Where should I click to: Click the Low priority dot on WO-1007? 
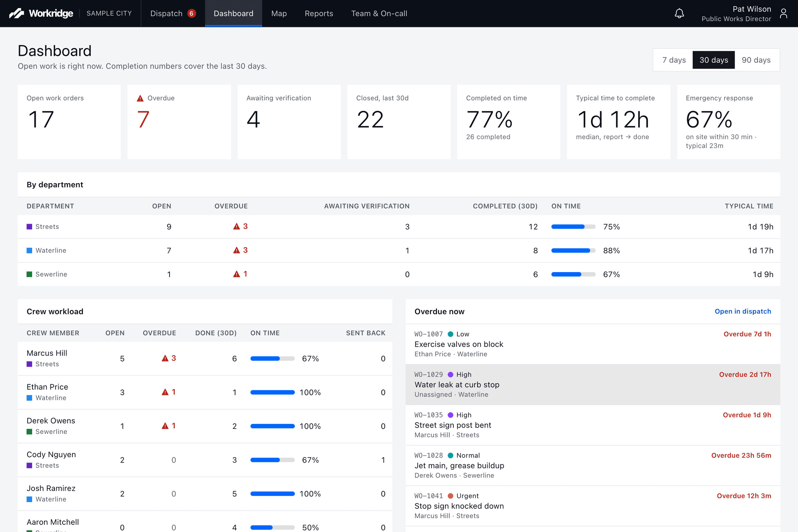(450, 334)
